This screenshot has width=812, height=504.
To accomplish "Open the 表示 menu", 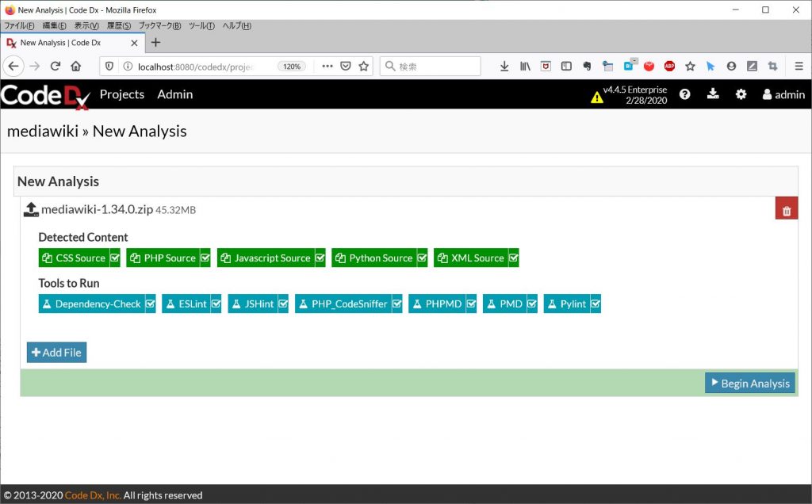I will 86,26.
